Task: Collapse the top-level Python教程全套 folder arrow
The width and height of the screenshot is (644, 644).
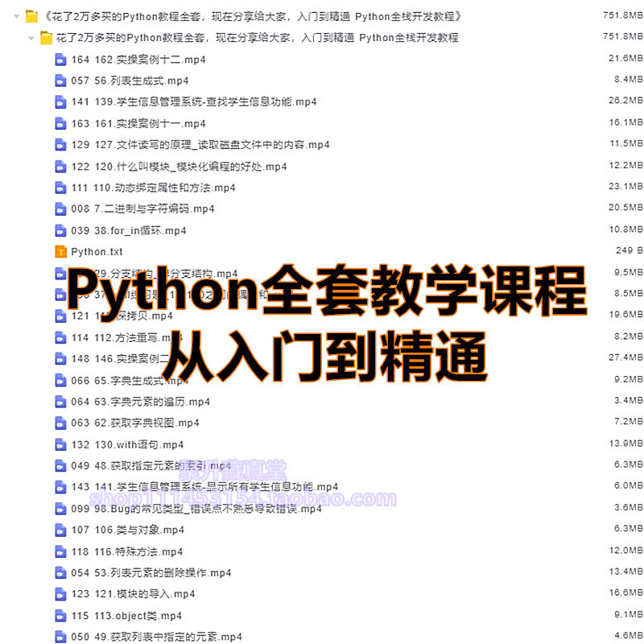Action: click(x=17, y=16)
